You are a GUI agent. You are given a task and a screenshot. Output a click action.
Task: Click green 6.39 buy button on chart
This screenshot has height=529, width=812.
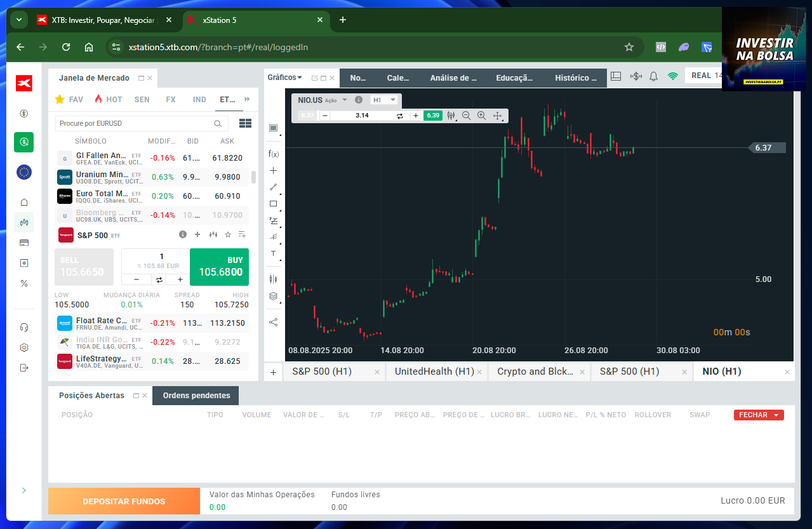[433, 116]
